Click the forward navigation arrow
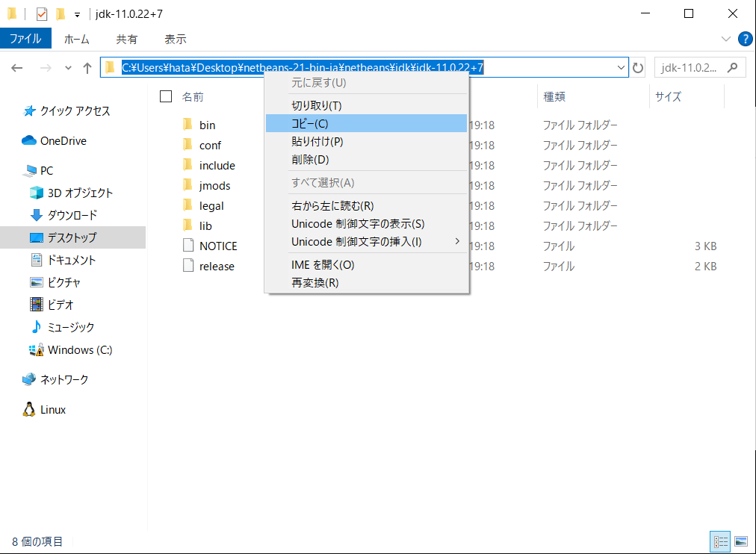Image resolution: width=756 pixels, height=554 pixels. pos(46,68)
